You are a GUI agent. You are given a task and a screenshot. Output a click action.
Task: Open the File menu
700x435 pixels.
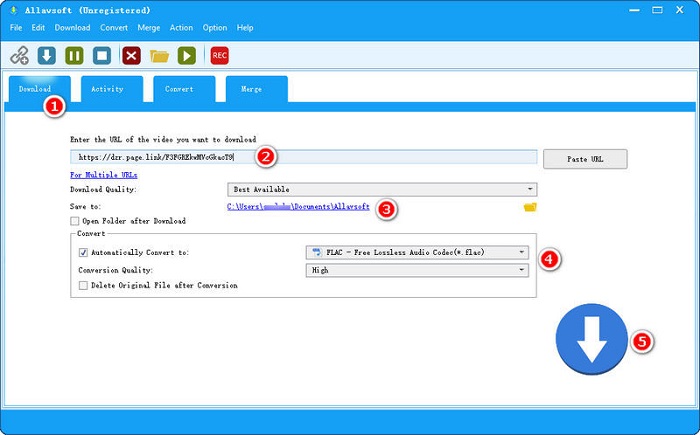(x=16, y=28)
